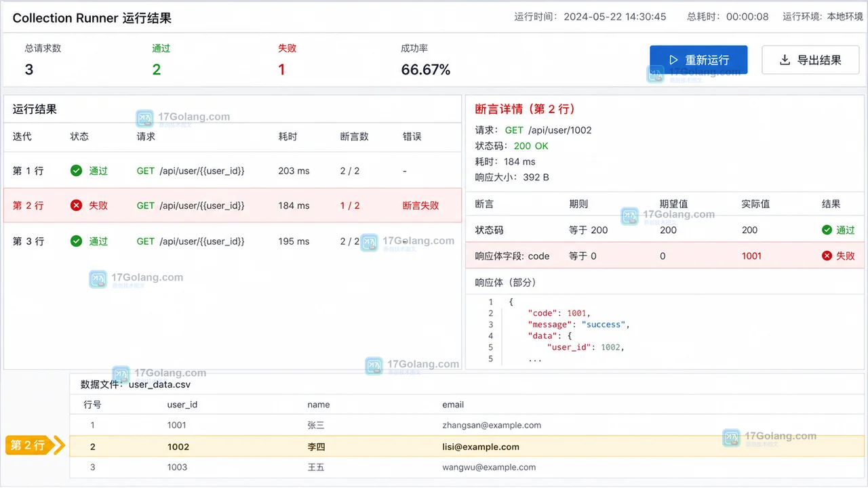This screenshot has width=868, height=488.
Task: Click the "message": "success" line in response body
Action: pyautogui.click(x=578, y=325)
